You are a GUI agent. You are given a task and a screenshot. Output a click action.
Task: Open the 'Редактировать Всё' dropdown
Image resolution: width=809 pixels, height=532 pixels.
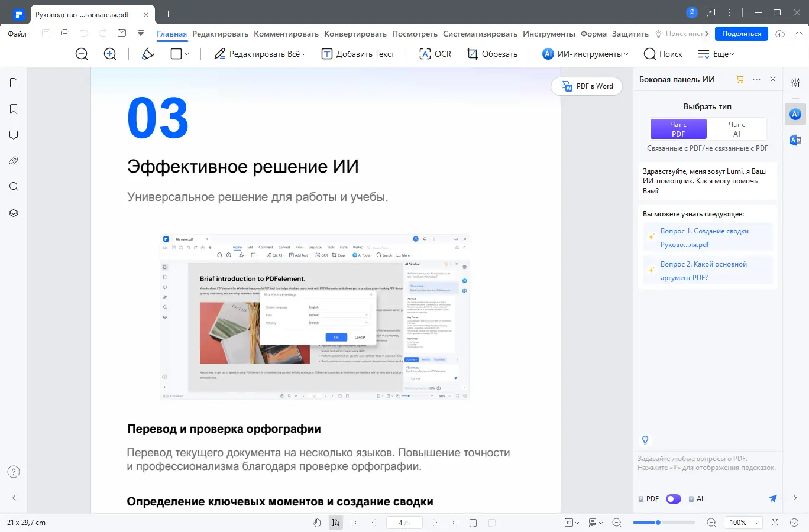coord(259,54)
